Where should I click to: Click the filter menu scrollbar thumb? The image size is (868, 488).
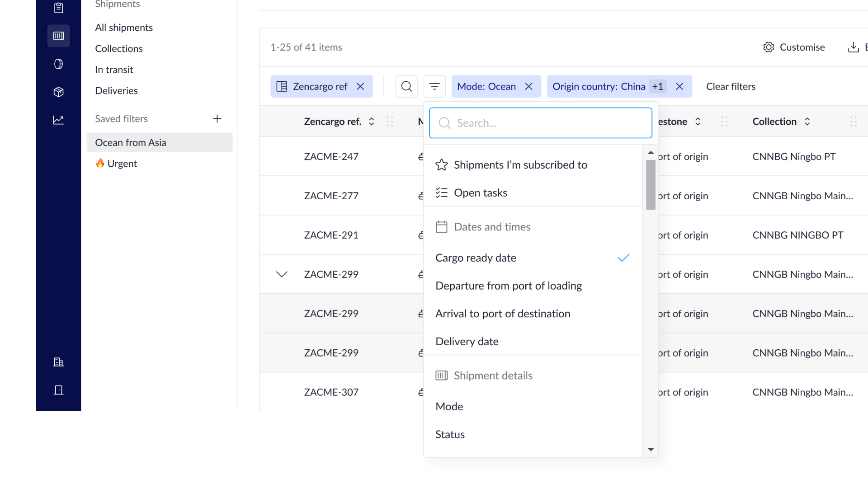651,185
